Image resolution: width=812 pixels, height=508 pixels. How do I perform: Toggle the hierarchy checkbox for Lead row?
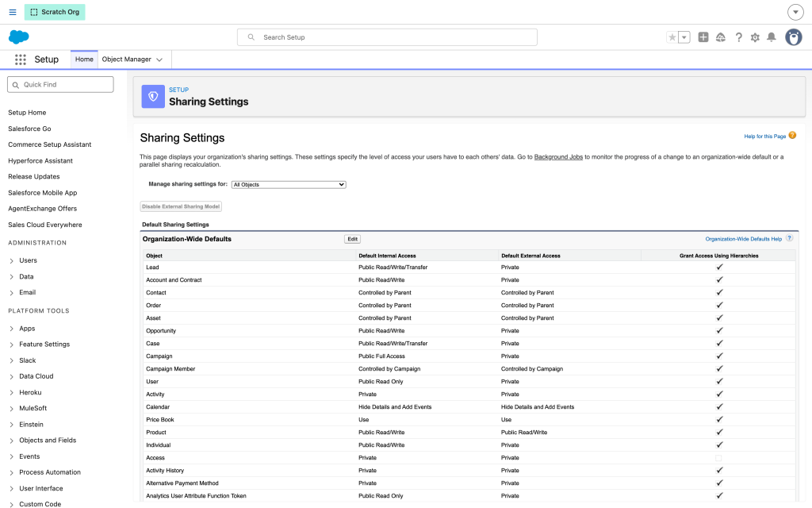(719, 267)
